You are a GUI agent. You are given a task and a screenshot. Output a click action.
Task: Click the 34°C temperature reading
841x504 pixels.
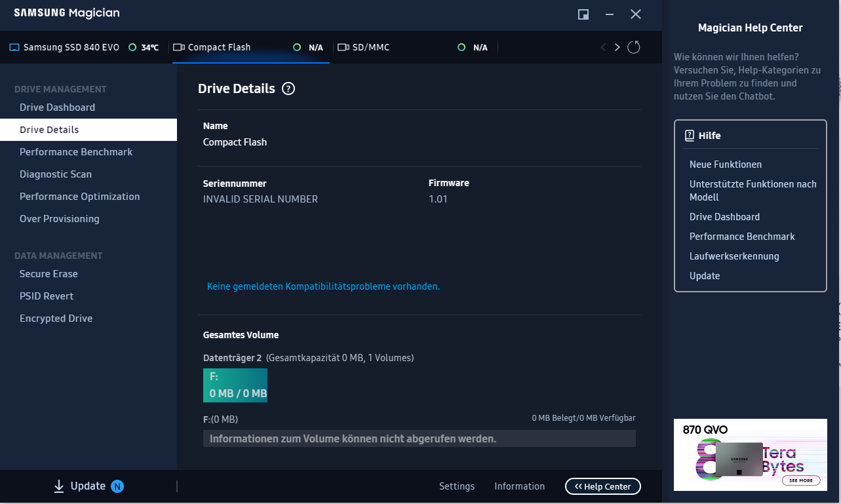pos(150,48)
